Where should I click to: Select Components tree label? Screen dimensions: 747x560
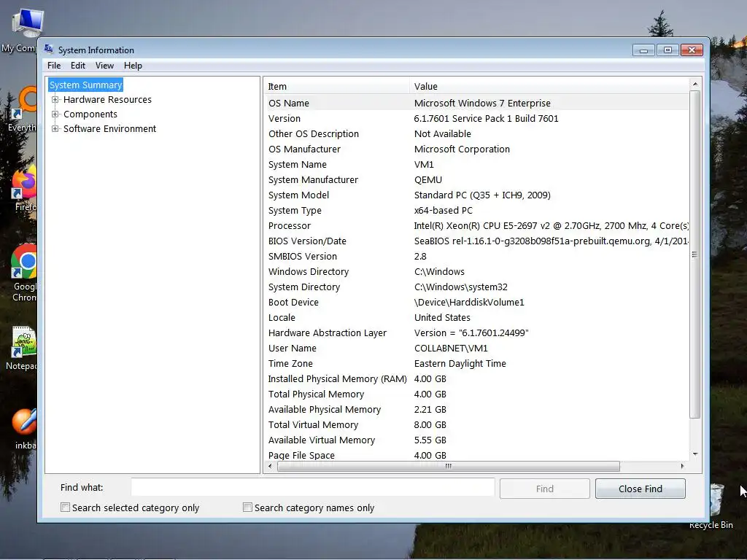tap(90, 114)
